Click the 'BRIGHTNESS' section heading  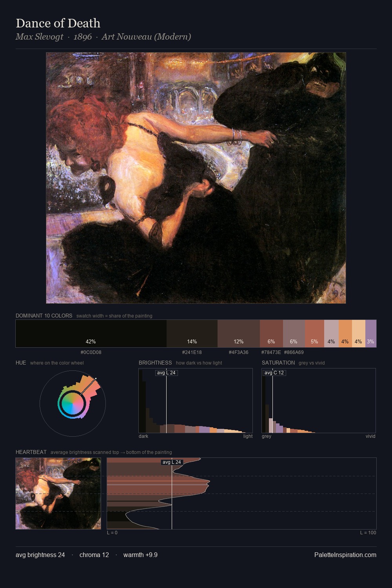155,363
